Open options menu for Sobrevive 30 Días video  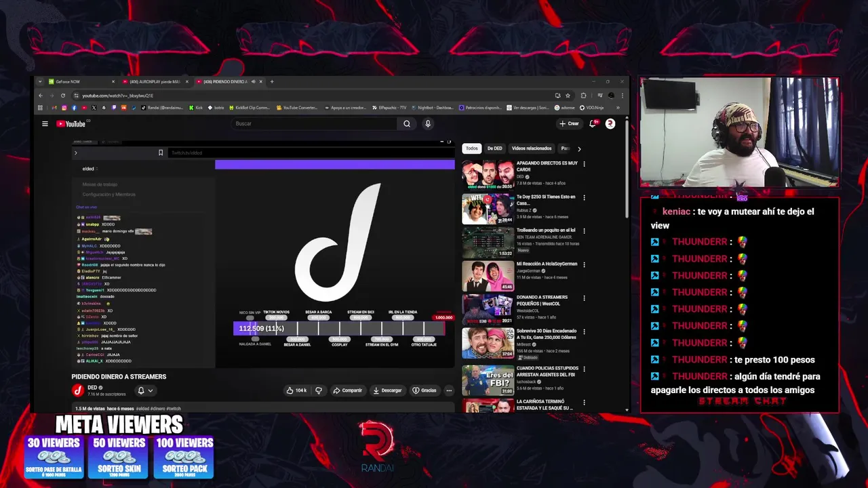[584, 331]
